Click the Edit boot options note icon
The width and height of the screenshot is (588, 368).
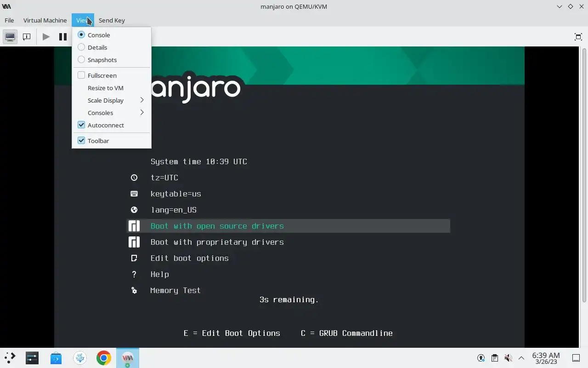point(134,258)
